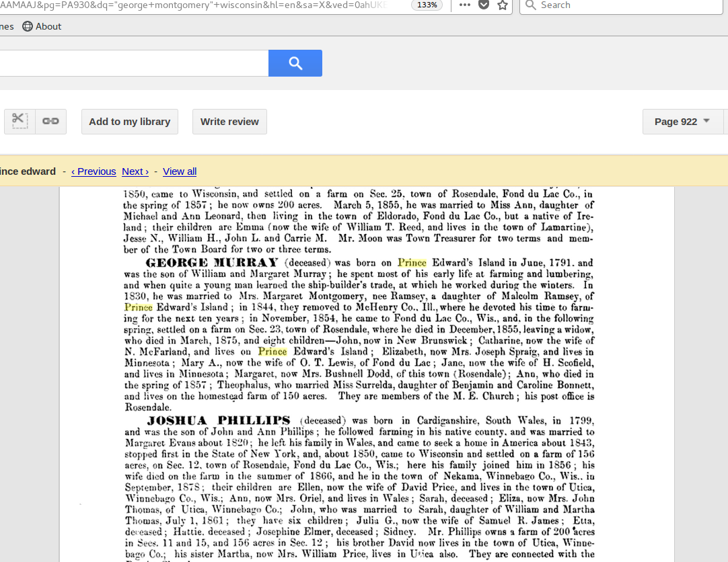Click the browser URL address text
728x562 pixels.
point(195,5)
